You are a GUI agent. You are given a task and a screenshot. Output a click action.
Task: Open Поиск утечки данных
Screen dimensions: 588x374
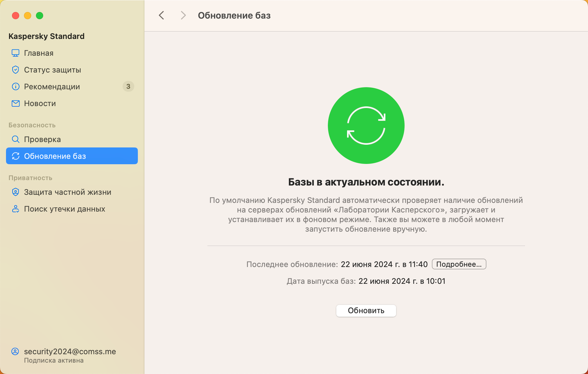(72, 209)
